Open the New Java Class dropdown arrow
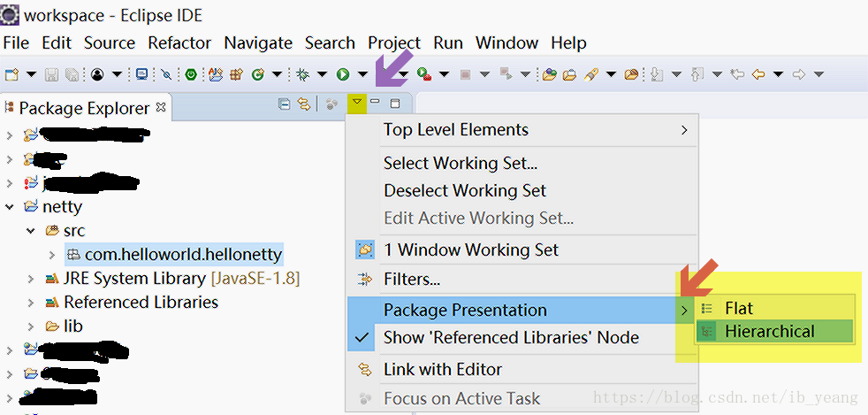This screenshot has height=415, width=868. 277,74
